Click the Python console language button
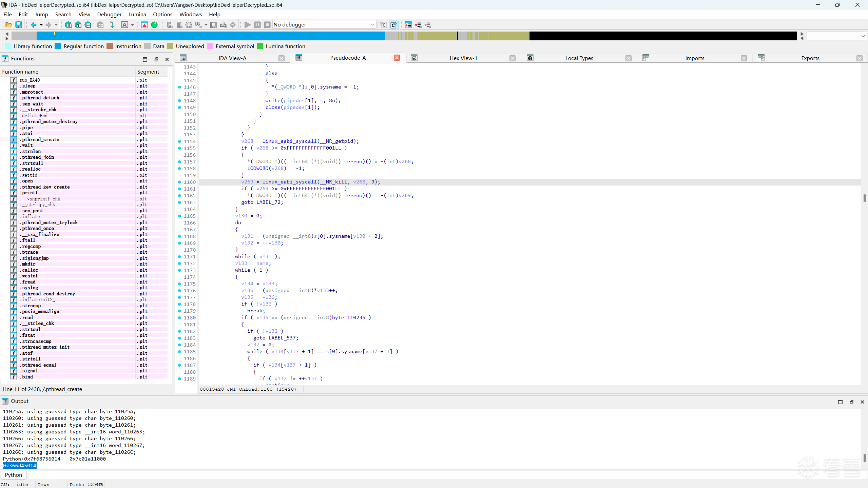 (14, 475)
